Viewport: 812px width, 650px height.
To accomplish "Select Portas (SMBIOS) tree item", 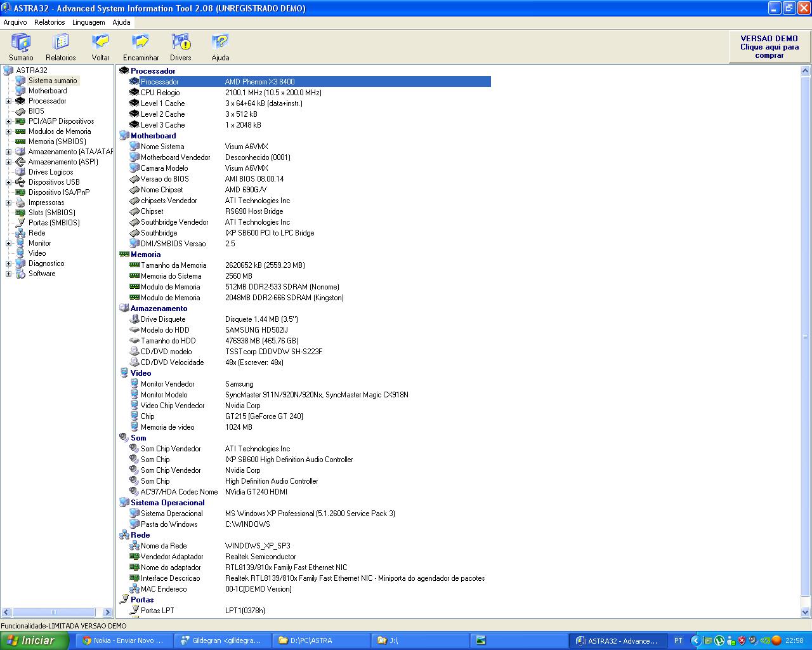I will 54,223.
